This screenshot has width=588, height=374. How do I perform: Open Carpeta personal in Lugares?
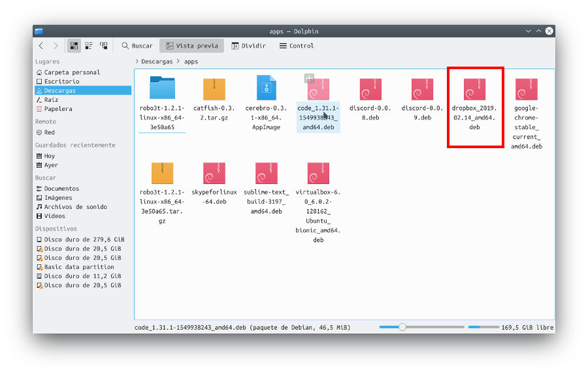coord(83,72)
